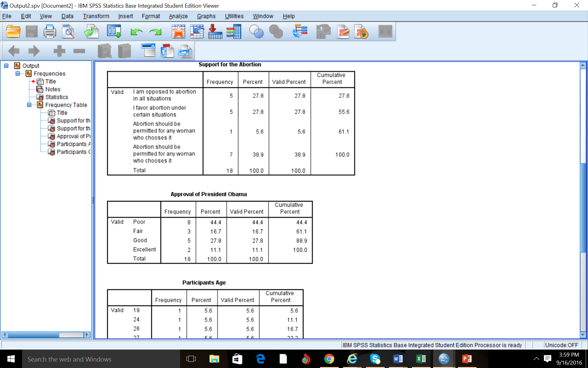Undo the last action

click(137, 32)
